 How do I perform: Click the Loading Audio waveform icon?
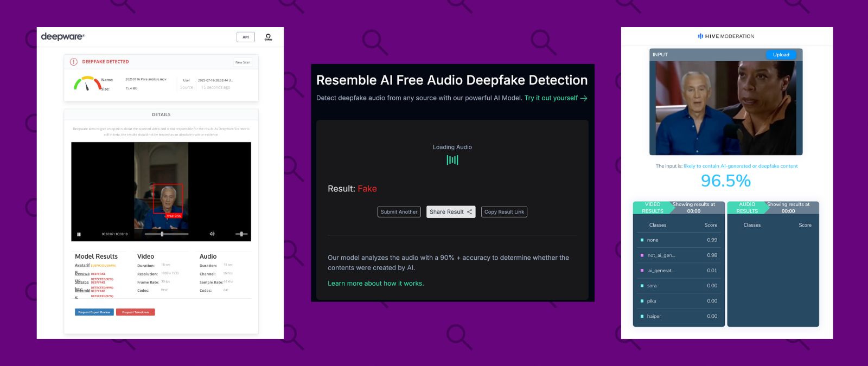(452, 160)
